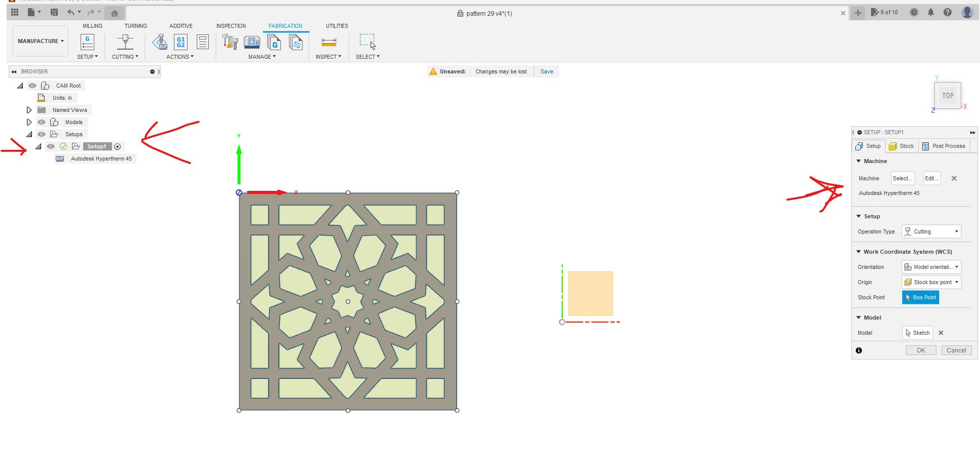Screen dimensions: 980x470
Task: Open the Template Library icon
Action: click(x=296, y=42)
